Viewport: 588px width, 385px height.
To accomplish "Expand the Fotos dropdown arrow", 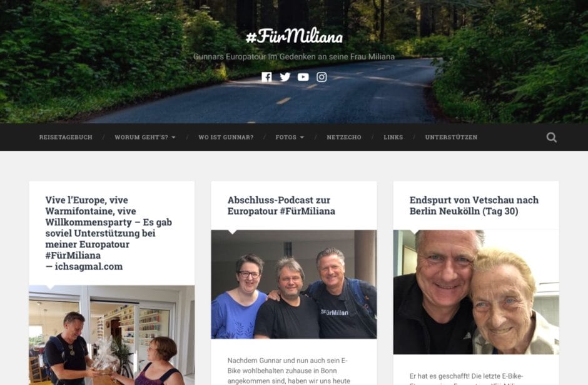I will (x=302, y=137).
